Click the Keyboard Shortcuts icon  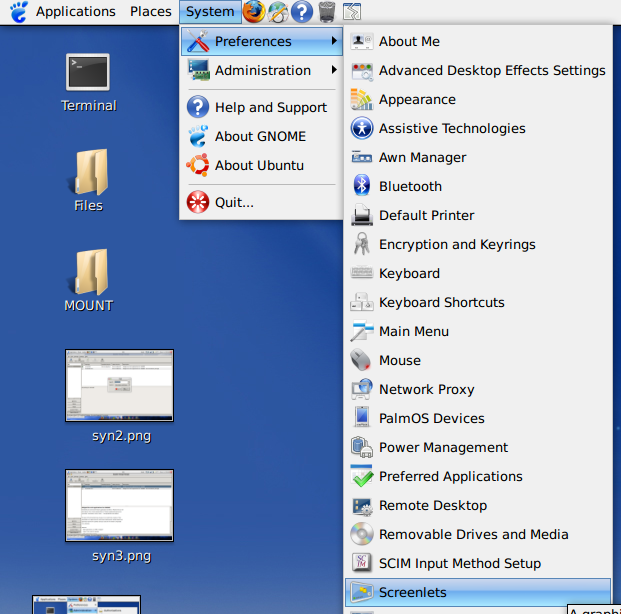point(362,303)
